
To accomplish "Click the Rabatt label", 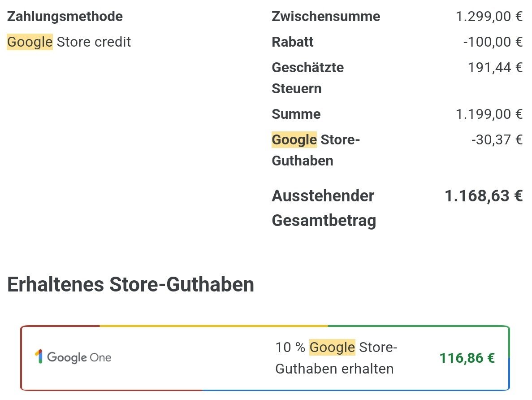I will click(x=293, y=42).
